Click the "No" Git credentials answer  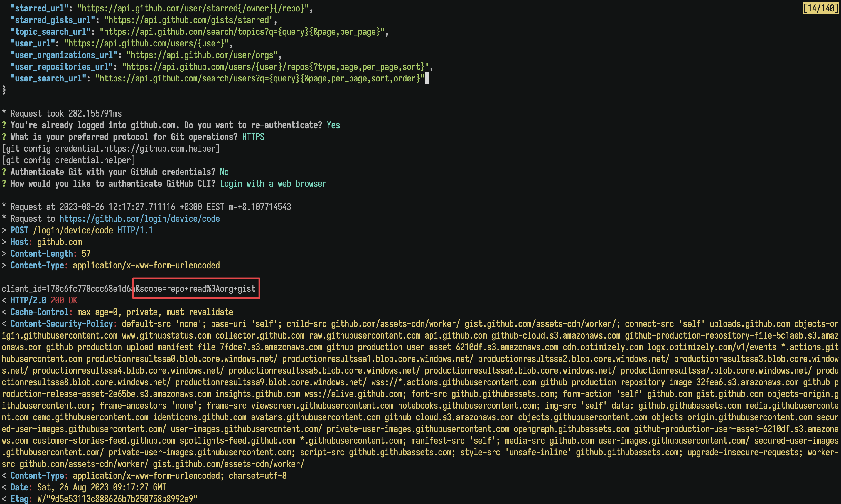pos(224,172)
